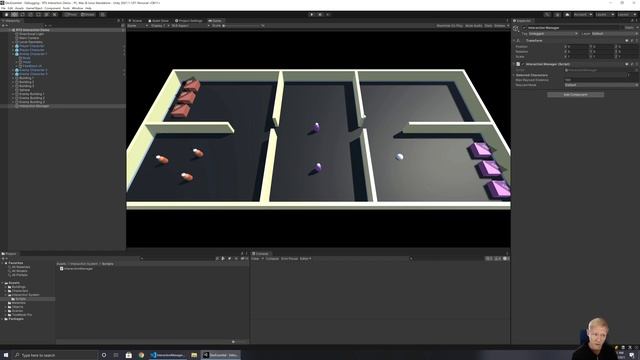640x360 pixels.
Task: Open the File menu
Action: pyautogui.click(x=3, y=8)
